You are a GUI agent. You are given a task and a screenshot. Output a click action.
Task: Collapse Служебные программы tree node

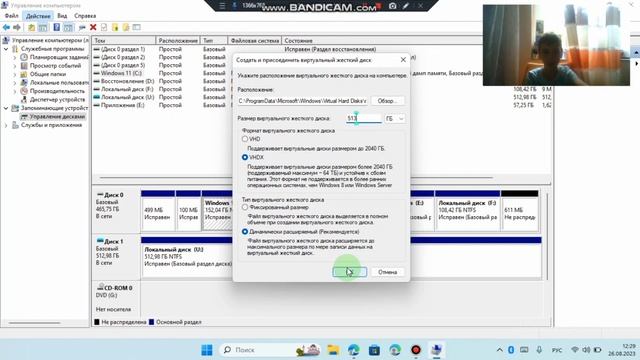[x=6, y=49]
